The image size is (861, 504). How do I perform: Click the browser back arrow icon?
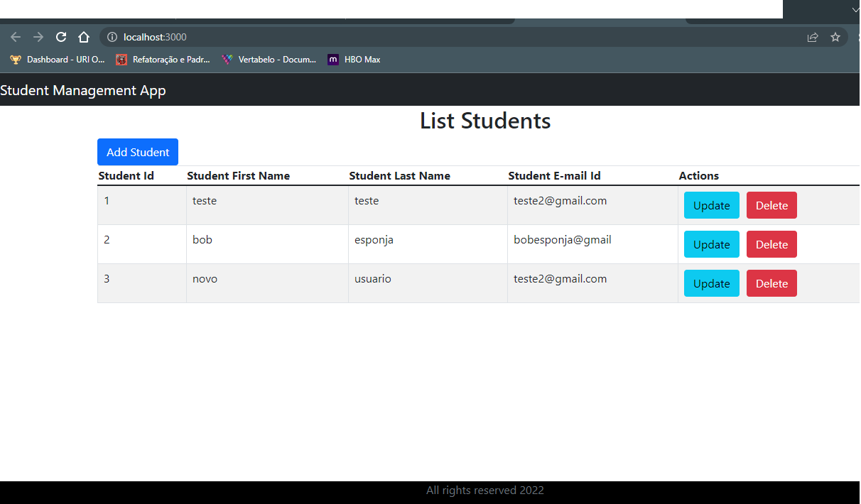(16, 37)
